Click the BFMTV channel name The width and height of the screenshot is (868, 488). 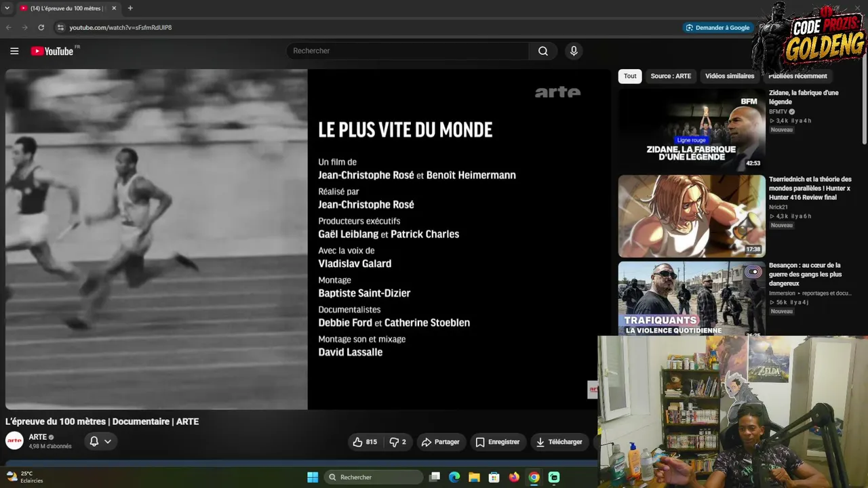pos(778,112)
